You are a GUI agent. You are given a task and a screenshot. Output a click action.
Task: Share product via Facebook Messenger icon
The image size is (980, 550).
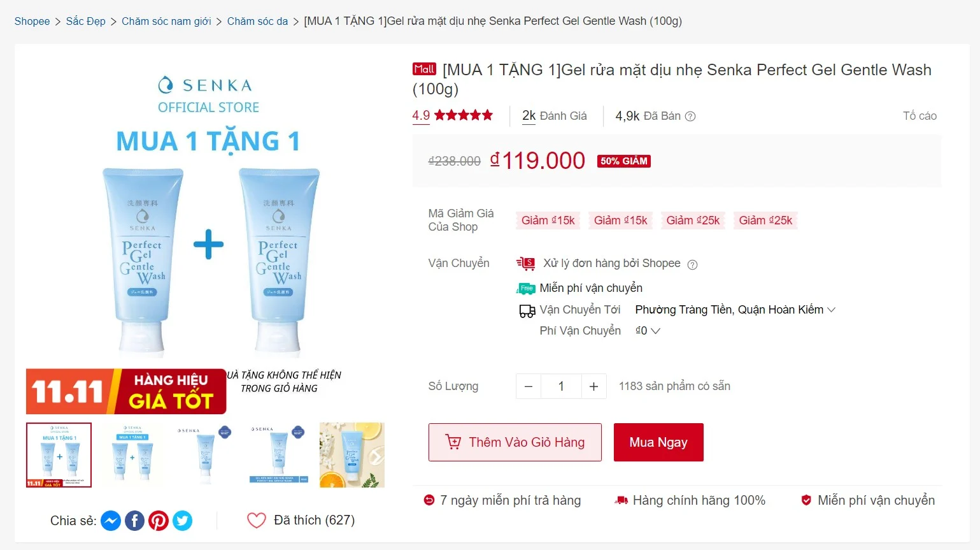tap(111, 521)
